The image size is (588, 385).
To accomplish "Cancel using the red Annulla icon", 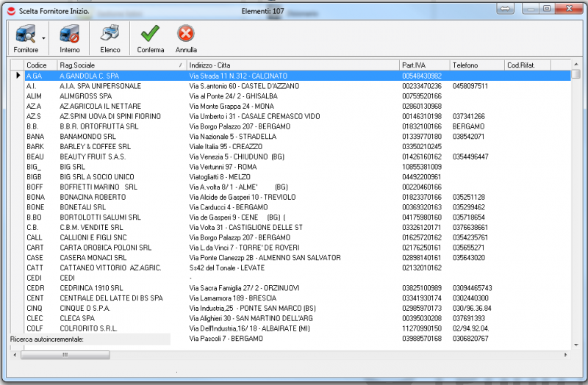I will (x=186, y=37).
